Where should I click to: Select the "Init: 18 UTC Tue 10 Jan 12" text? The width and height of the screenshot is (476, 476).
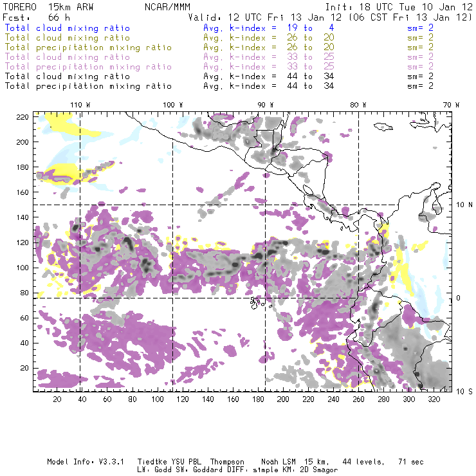tap(399, 7)
